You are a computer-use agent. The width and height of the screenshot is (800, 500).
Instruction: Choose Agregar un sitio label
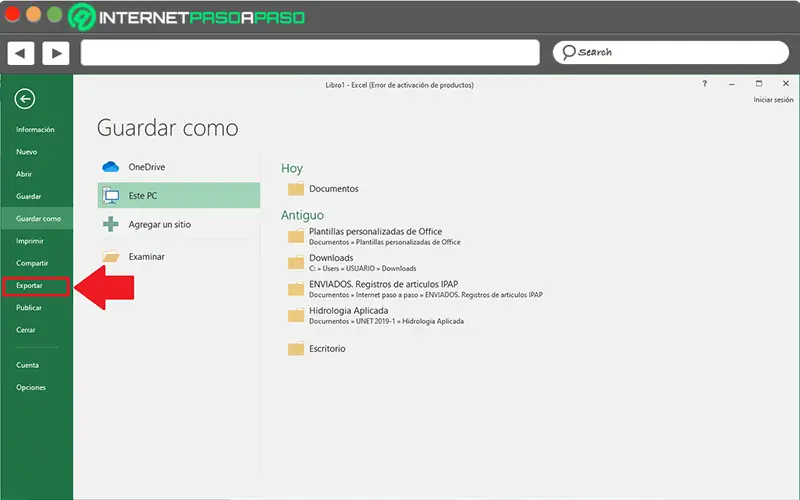click(x=160, y=224)
